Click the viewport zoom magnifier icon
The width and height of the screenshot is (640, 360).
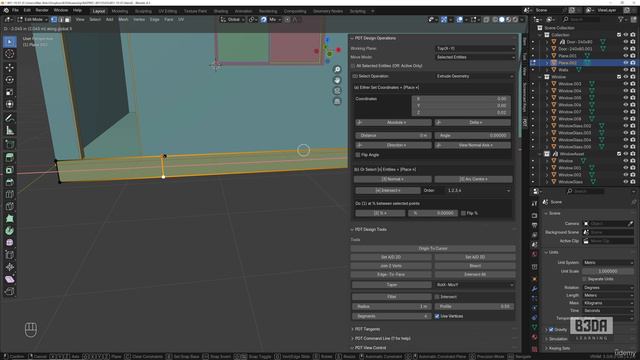click(337, 69)
